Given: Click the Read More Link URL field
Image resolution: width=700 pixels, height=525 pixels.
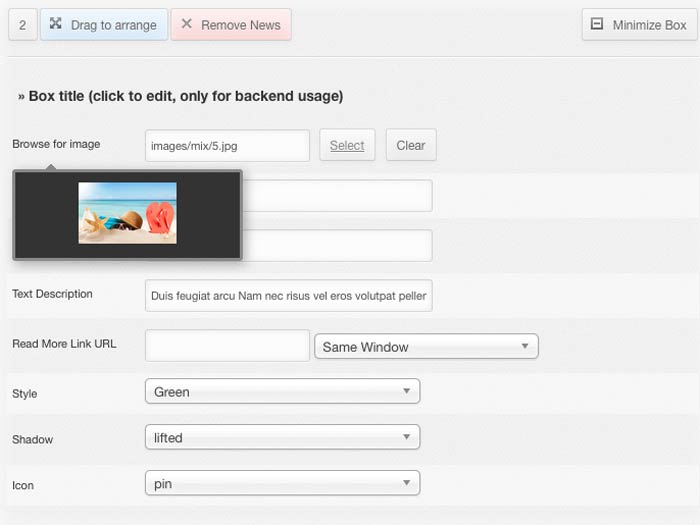Looking at the screenshot, I should pos(227,346).
